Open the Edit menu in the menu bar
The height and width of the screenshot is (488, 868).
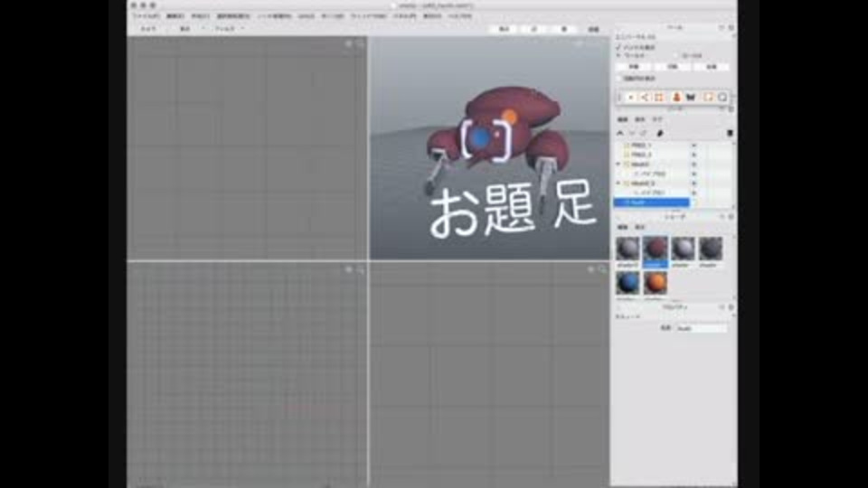(175, 16)
